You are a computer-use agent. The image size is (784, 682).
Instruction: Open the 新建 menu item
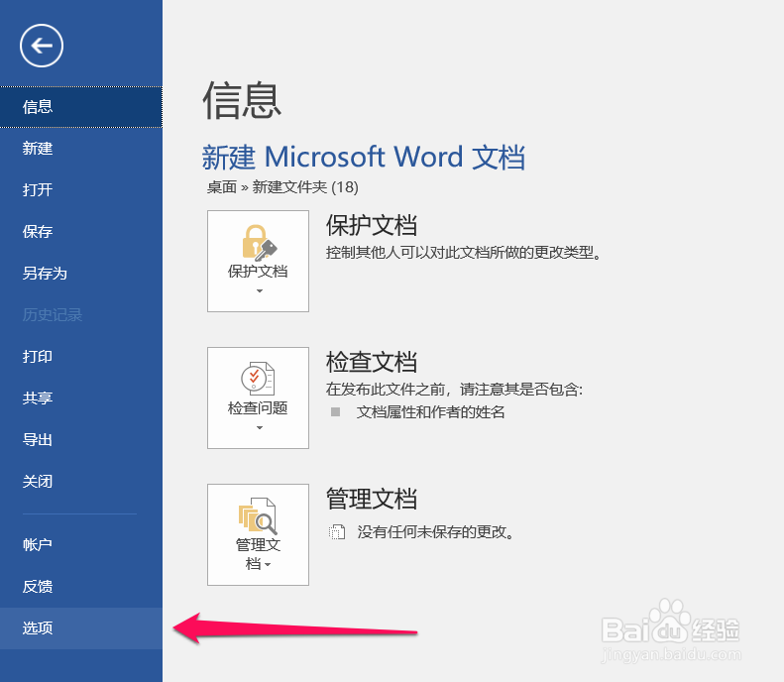81,149
